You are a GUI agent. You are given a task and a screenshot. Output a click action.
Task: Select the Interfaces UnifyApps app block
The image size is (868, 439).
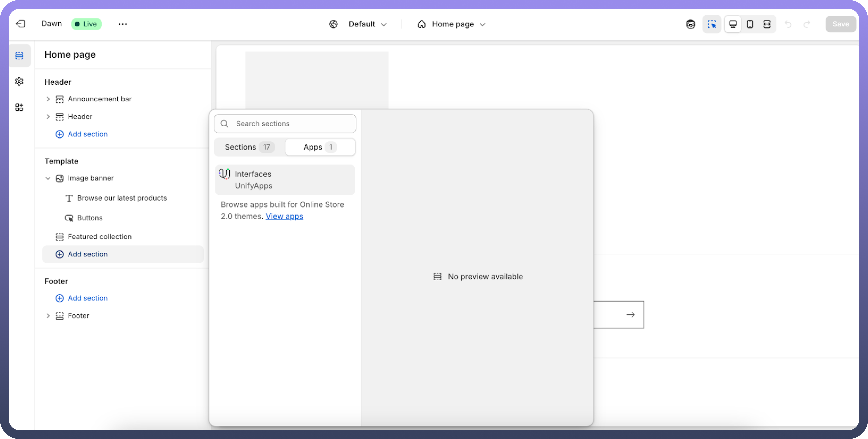tap(285, 180)
